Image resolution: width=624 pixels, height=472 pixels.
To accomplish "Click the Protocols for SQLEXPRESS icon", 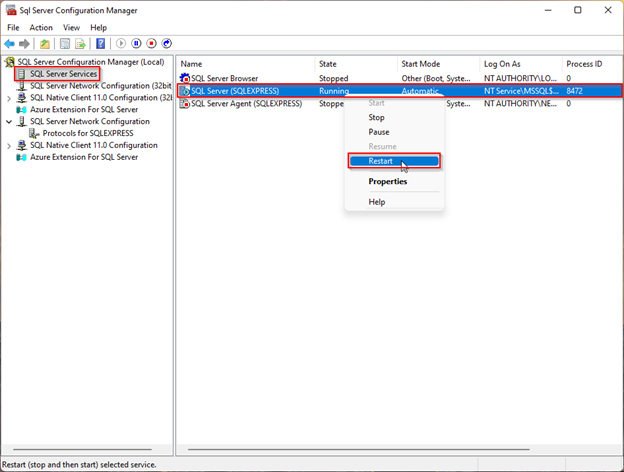I will click(x=34, y=133).
